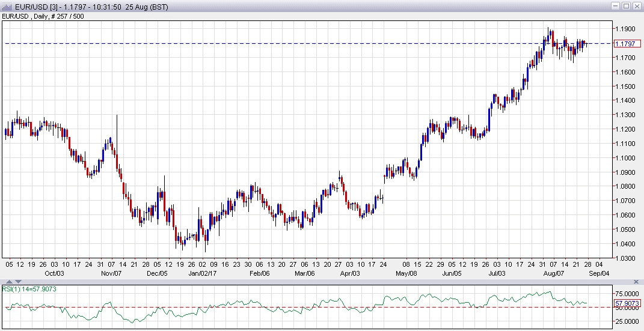Click the Oct/03 date marker
Screen dimensions: 644x331
(51, 272)
